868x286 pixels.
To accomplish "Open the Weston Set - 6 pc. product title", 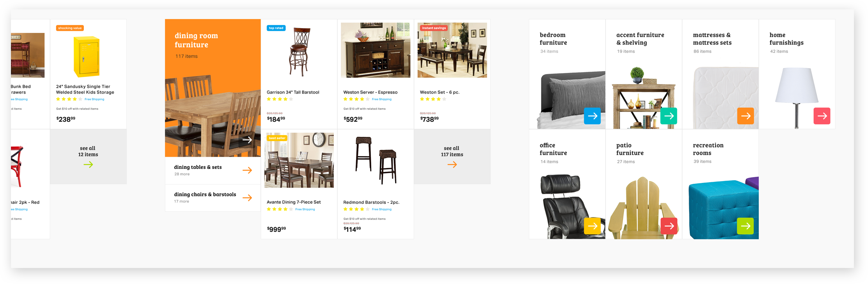I will (x=439, y=92).
